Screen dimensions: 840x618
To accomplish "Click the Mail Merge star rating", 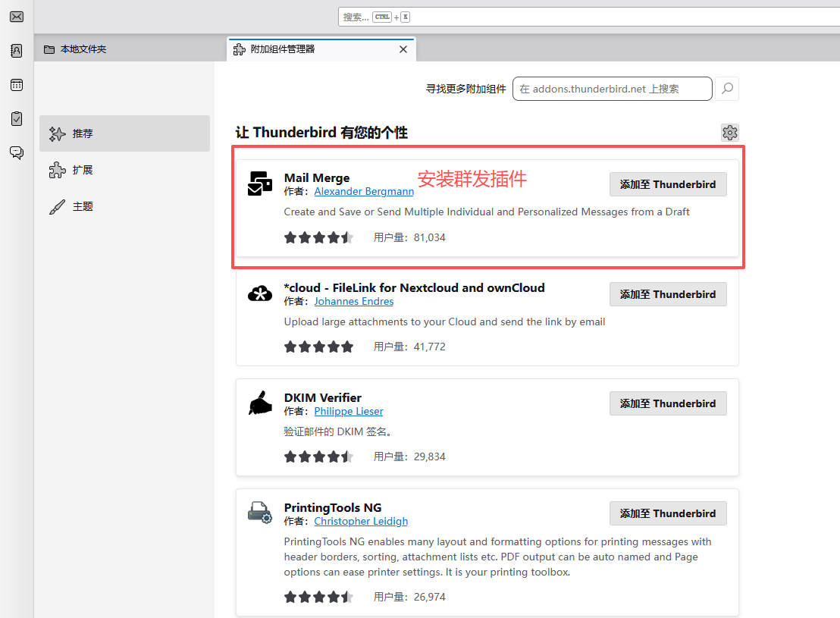I will coord(318,237).
